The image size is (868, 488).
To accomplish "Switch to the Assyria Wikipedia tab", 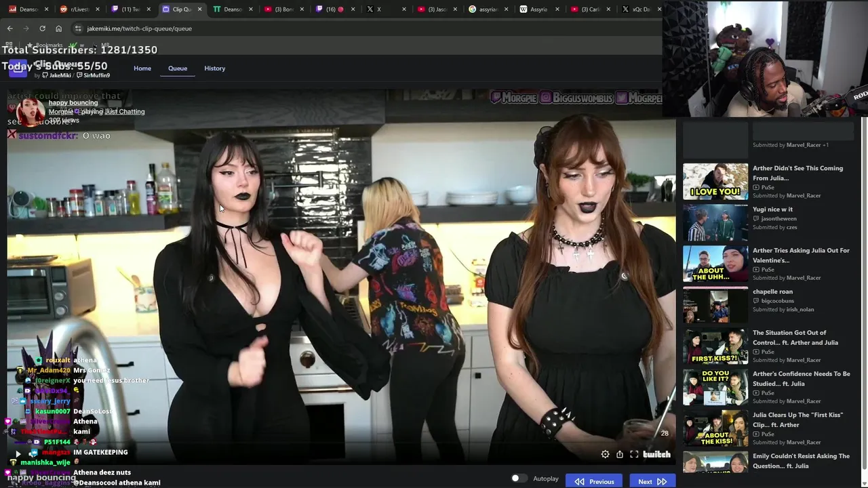I will (539, 9).
